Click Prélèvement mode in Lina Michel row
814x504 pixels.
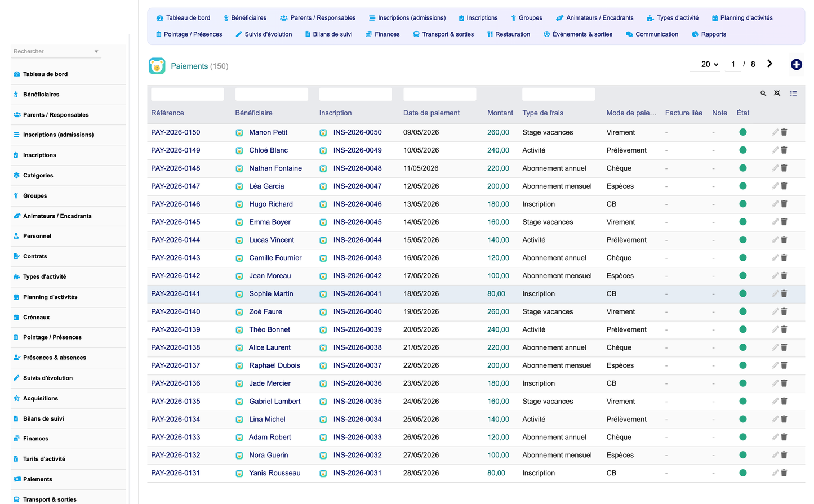pos(626,420)
